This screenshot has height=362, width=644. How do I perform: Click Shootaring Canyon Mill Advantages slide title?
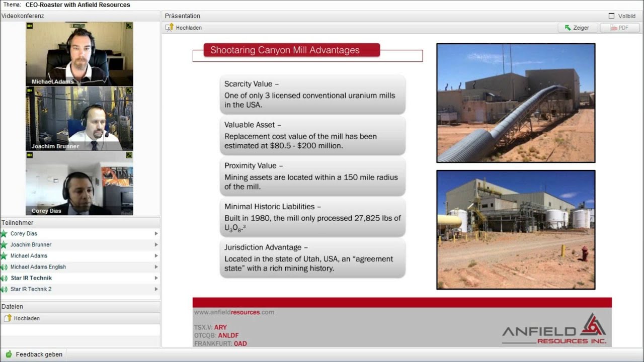pos(285,50)
